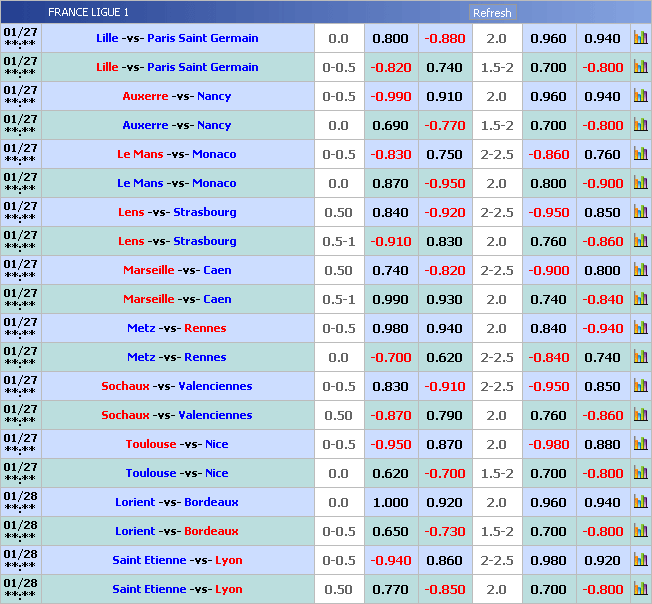
Task: Click the Refresh button in header
Action: pos(492,13)
